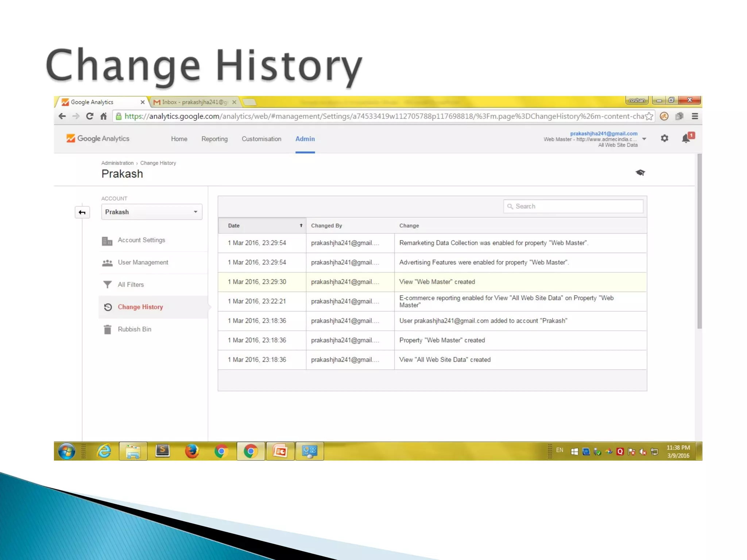Click the page vertical scrollbar

pyautogui.click(x=699, y=241)
